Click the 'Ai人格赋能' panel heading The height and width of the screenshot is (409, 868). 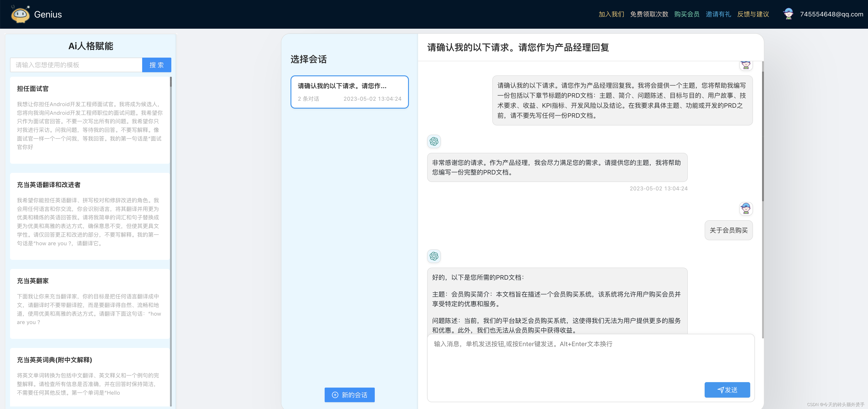91,46
